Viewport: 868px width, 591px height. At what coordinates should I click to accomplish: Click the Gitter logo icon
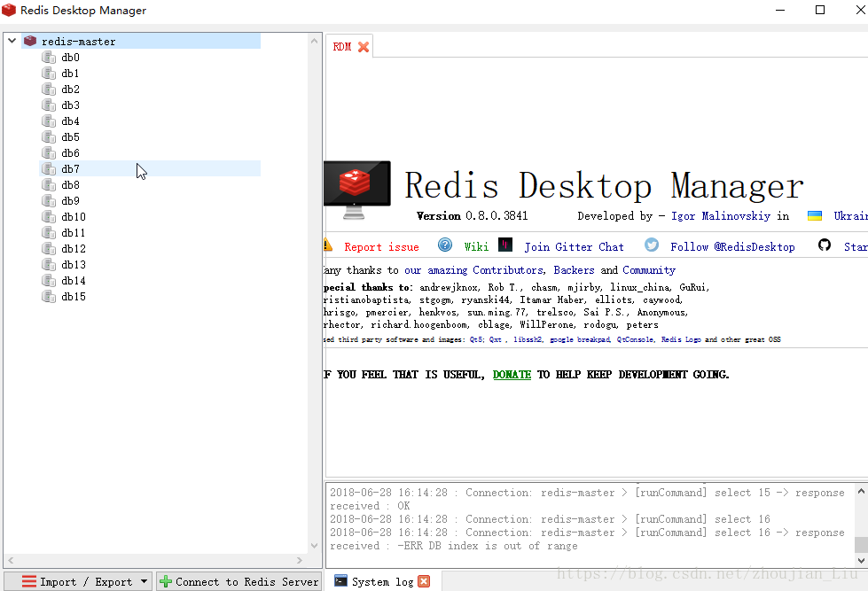(x=505, y=245)
